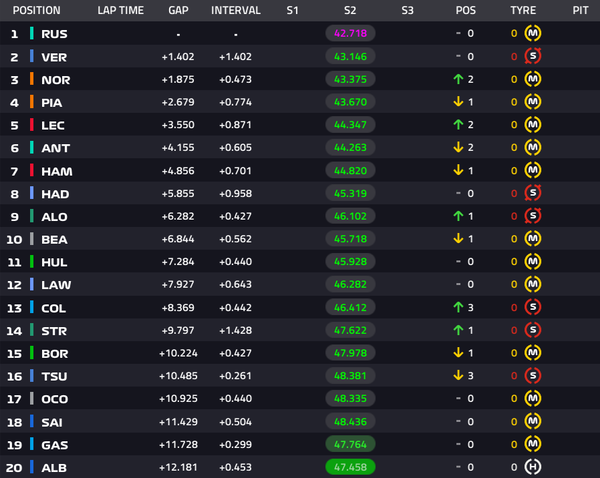The image size is (600, 478).
Task: Click the medium tyre icon for PIA
Action: click(x=533, y=102)
